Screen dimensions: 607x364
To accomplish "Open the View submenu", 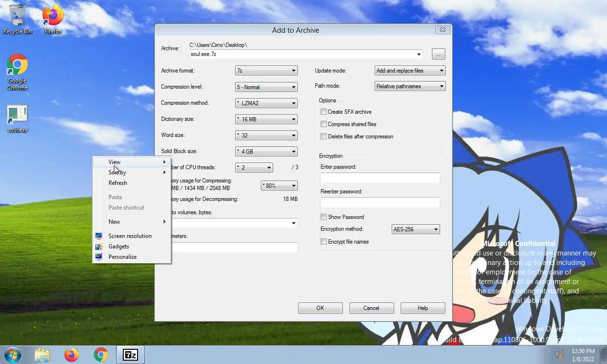I will (x=132, y=162).
